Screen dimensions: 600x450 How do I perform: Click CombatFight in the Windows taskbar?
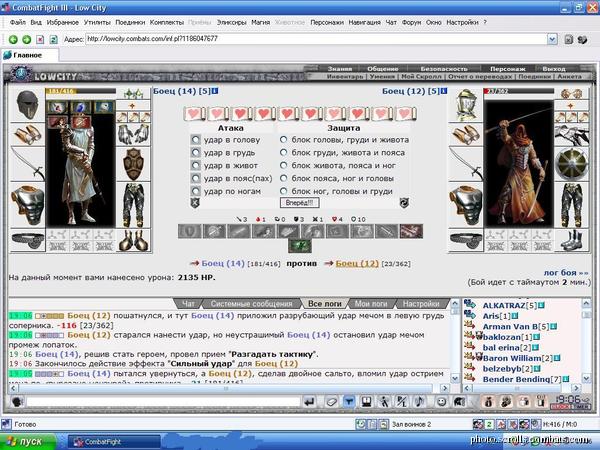tap(114, 442)
